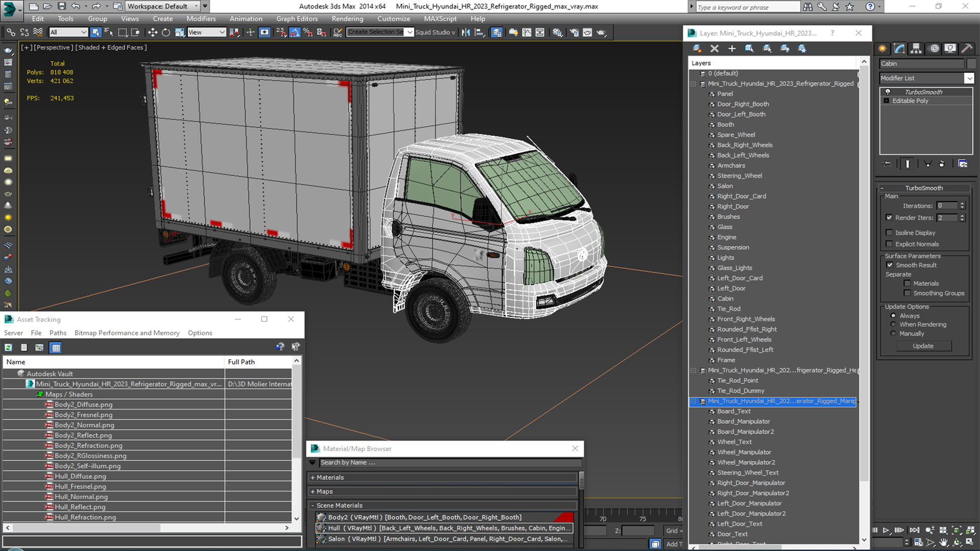Select Body2 VRayMtl scene material
Viewport: 980px width, 551px height.
[444, 517]
